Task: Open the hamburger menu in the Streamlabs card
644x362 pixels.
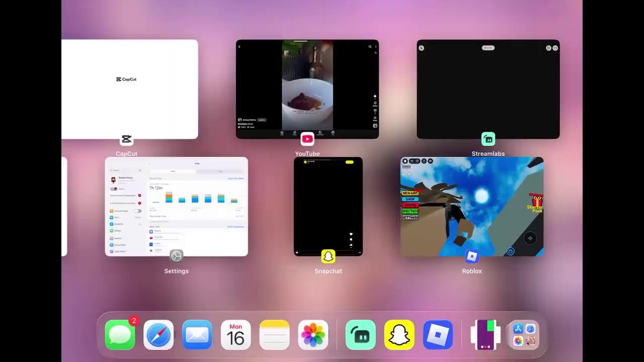Action: 422,48
